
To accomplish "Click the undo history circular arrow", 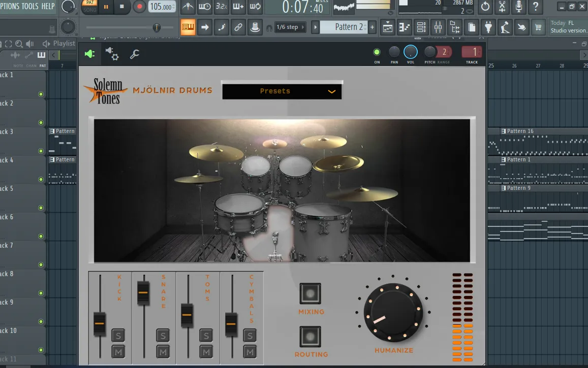I will (485, 7).
